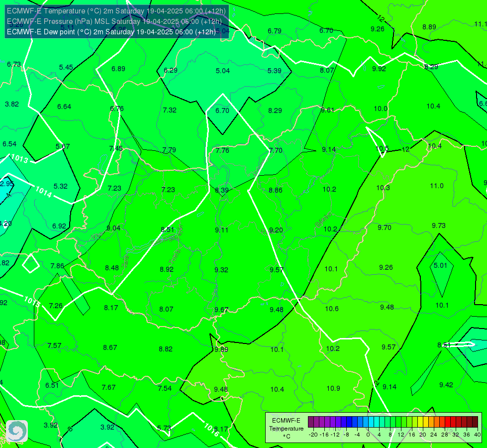
Task: Click the ECMWF-E Temperature °C legend label
Action: [286, 429]
